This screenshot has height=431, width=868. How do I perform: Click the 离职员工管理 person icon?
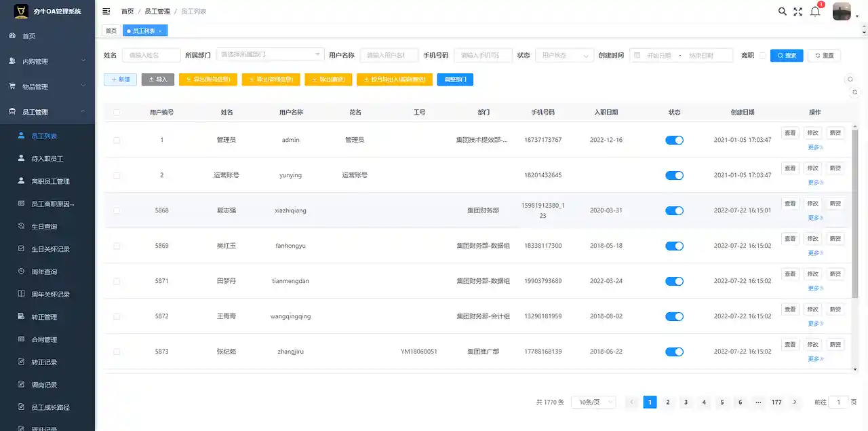(x=22, y=181)
